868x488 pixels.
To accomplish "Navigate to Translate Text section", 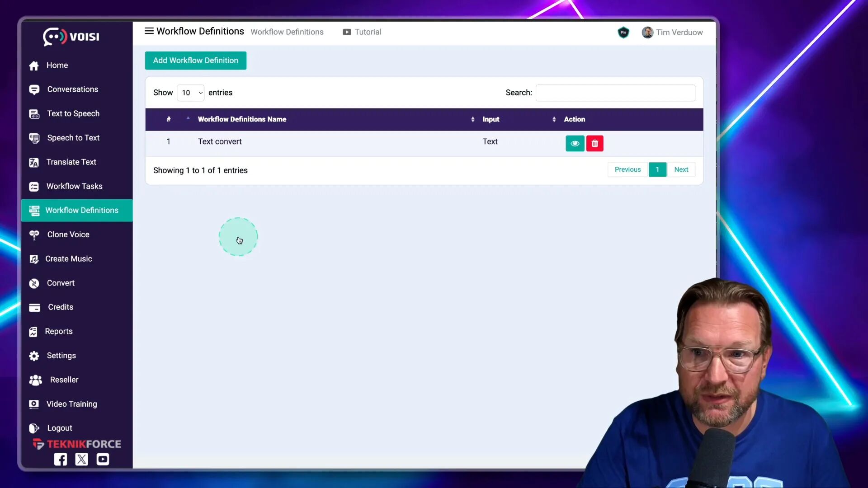I will [71, 162].
